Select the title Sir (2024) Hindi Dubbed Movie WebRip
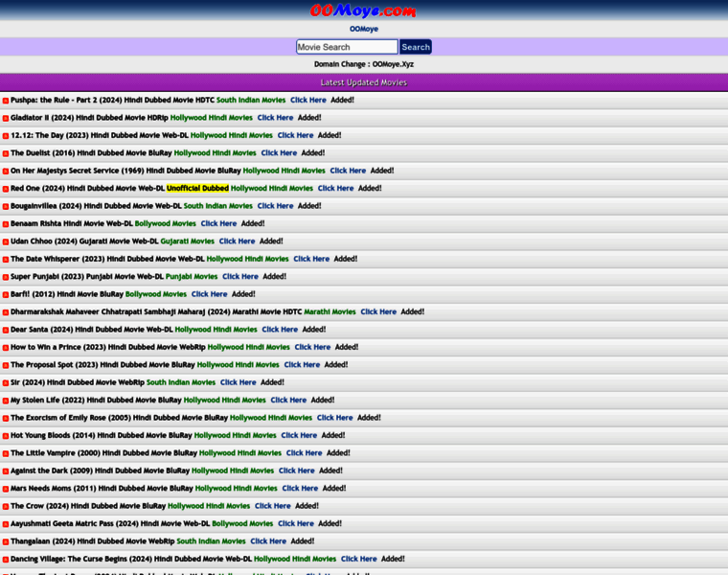The image size is (728, 575). coord(78,382)
